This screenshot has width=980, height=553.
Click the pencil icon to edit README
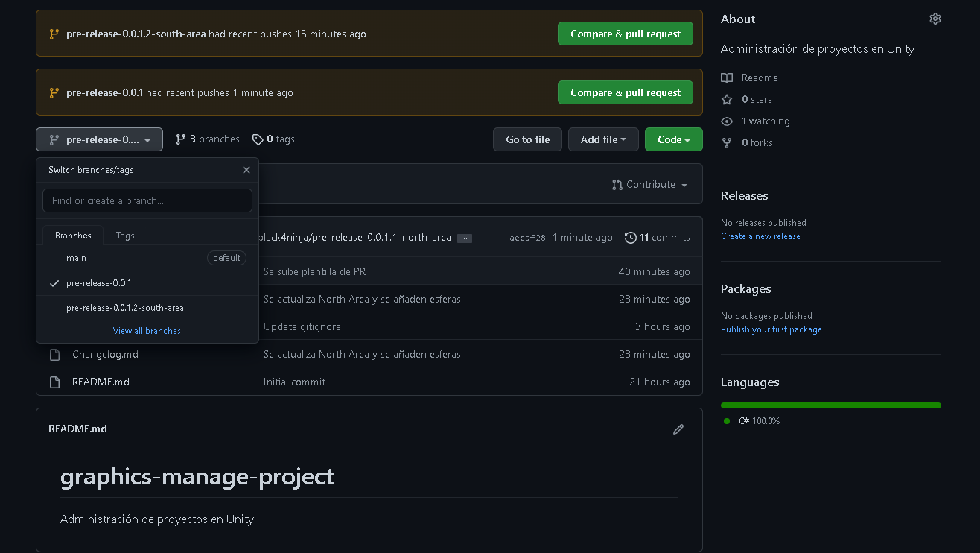coord(678,429)
